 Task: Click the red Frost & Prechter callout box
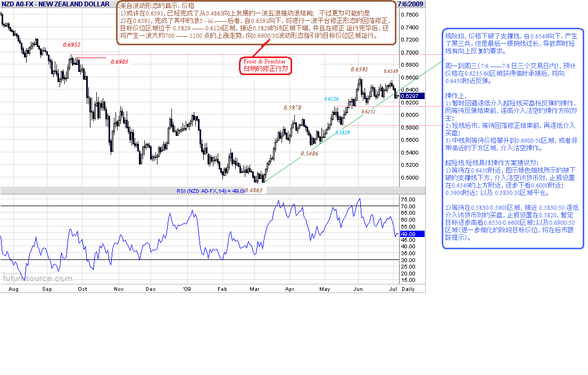pos(266,66)
